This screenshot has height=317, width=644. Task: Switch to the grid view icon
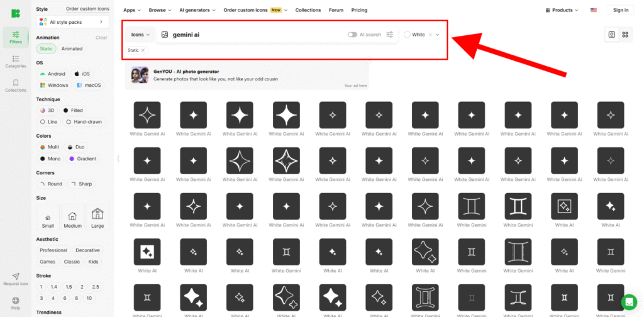(625, 35)
